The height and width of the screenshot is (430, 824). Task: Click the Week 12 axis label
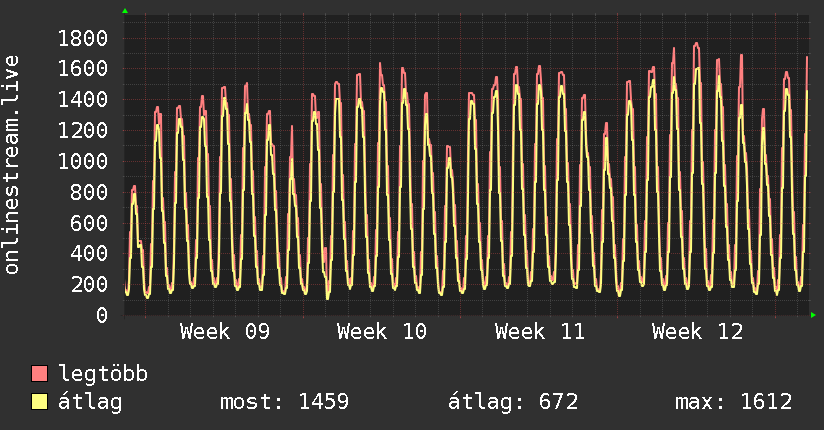[x=697, y=332]
